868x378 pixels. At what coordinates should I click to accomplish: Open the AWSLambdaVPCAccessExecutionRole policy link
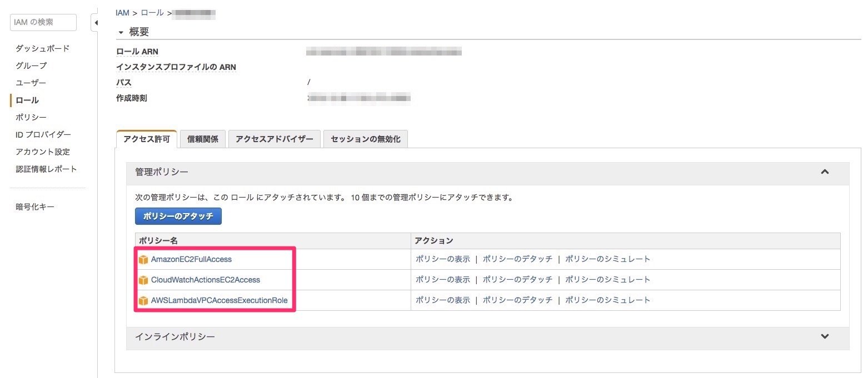pos(219,300)
